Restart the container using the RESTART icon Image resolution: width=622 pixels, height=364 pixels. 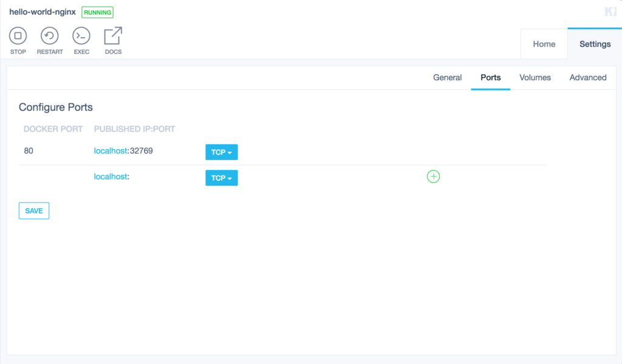click(50, 36)
